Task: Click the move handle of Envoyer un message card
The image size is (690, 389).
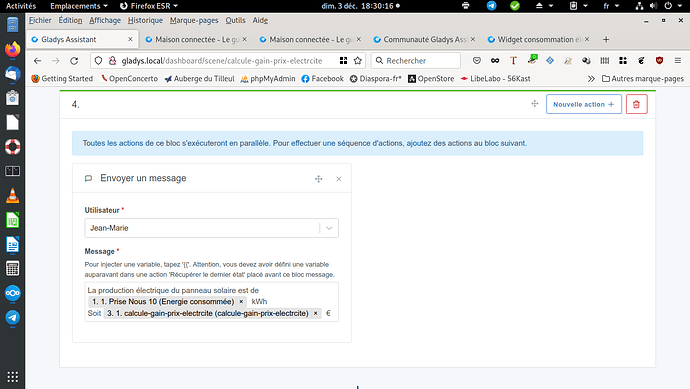Action: [x=319, y=179]
